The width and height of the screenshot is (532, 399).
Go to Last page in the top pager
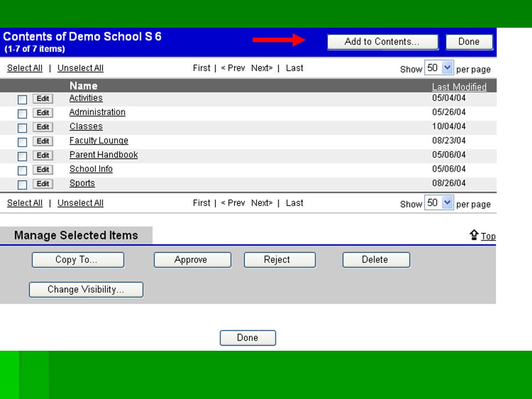click(x=294, y=68)
